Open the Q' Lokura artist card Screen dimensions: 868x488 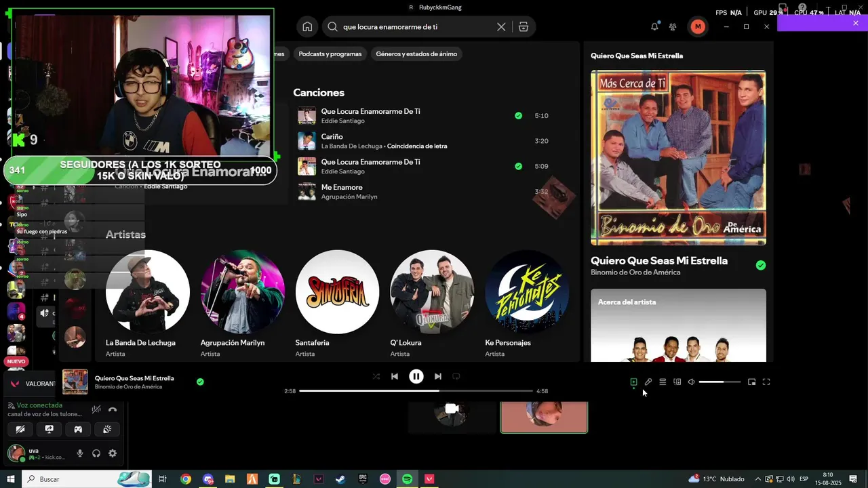[432, 304]
